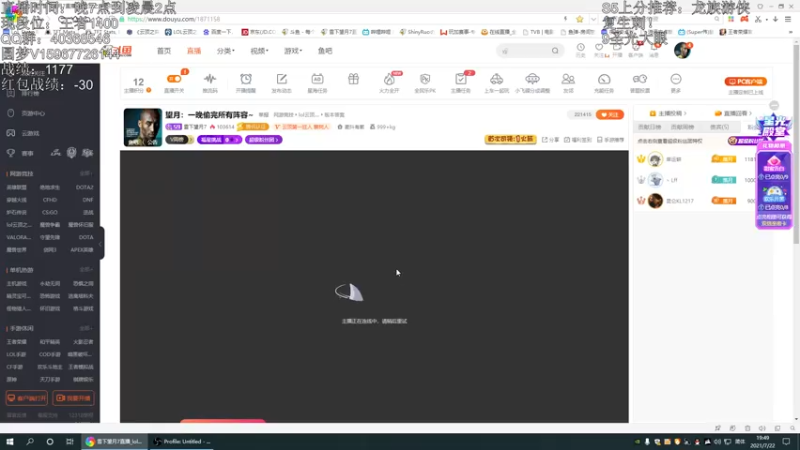Click the car icon in toolbar
800x450 pixels.
pos(496,79)
